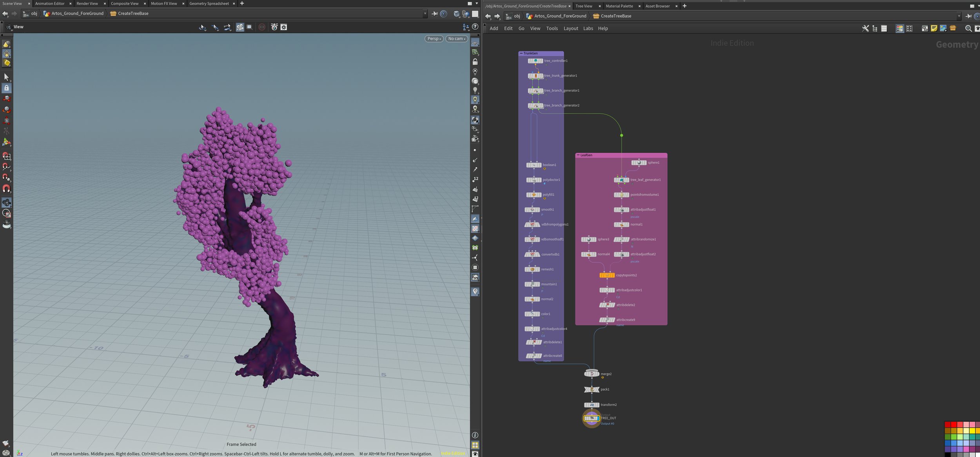Switch to the Animation Editor tab
Viewport: 980px width, 457px height.
tap(50, 4)
